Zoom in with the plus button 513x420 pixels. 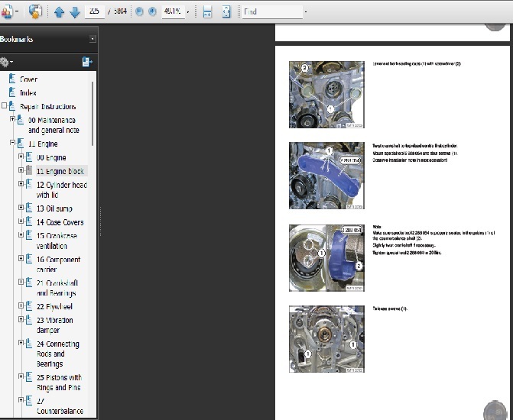152,11
